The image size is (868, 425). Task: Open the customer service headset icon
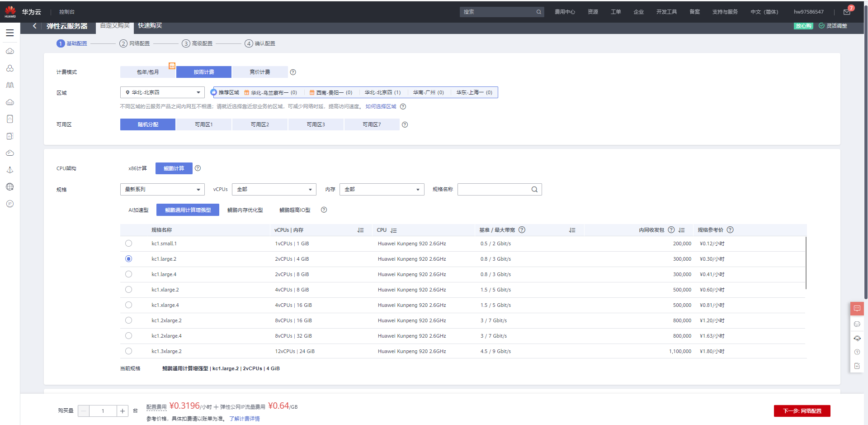point(857,338)
